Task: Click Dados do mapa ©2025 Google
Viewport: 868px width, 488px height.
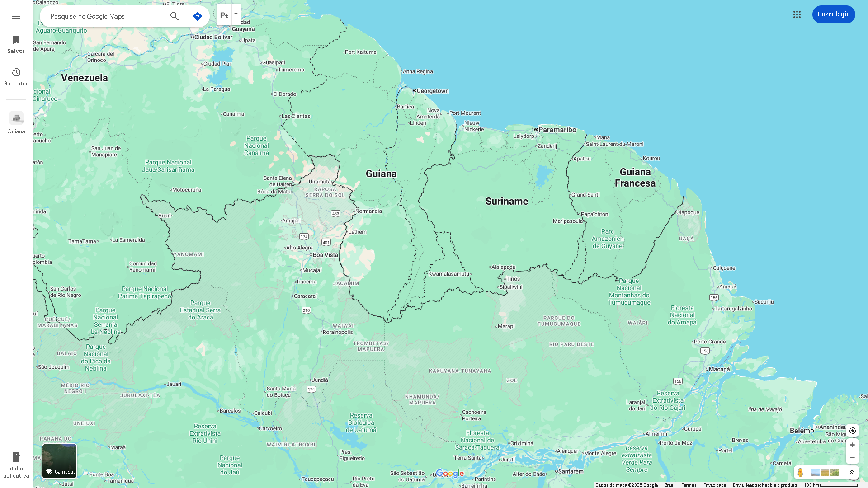Action: pos(627,485)
